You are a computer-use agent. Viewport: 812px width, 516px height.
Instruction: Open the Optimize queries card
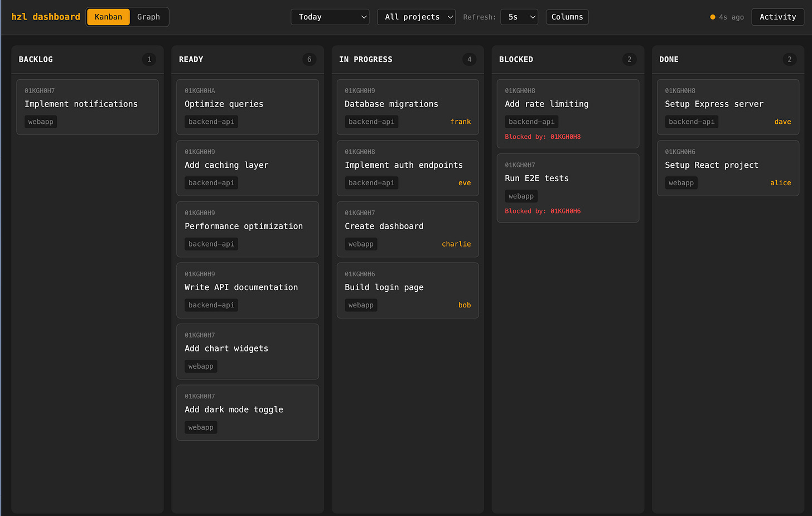point(248,107)
